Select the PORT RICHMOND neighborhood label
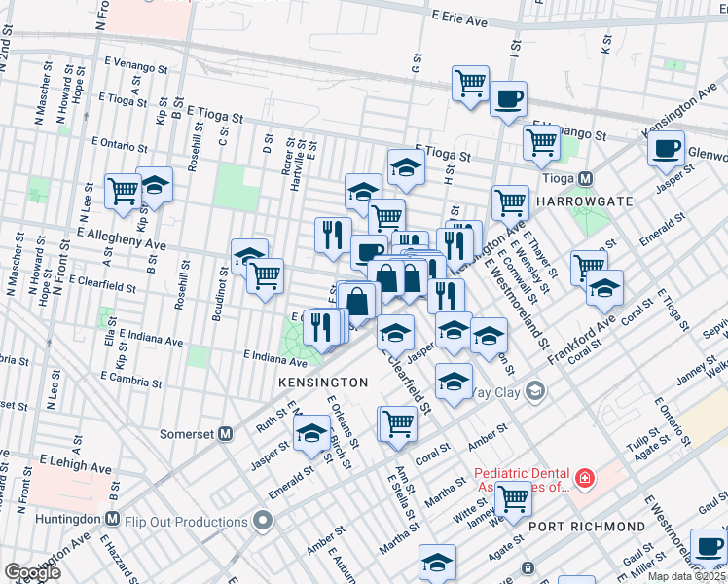The width and height of the screenshot is (728, 584). [x=587, y=527]
